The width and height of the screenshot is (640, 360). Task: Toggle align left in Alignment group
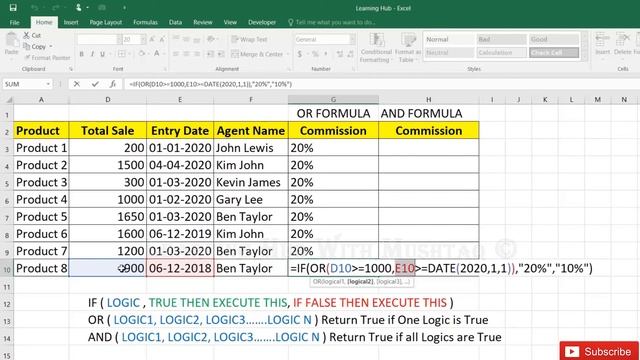point(176,54)
